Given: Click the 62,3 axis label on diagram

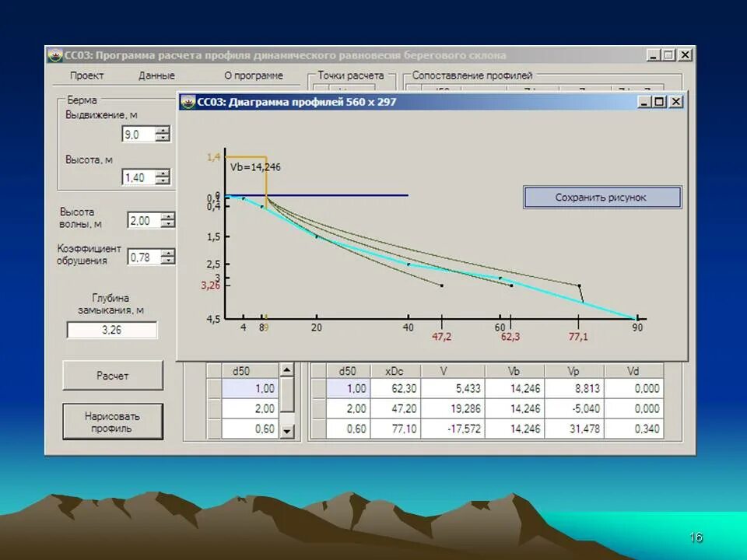Looking at the screenshot, I should [x=510, y=337].
